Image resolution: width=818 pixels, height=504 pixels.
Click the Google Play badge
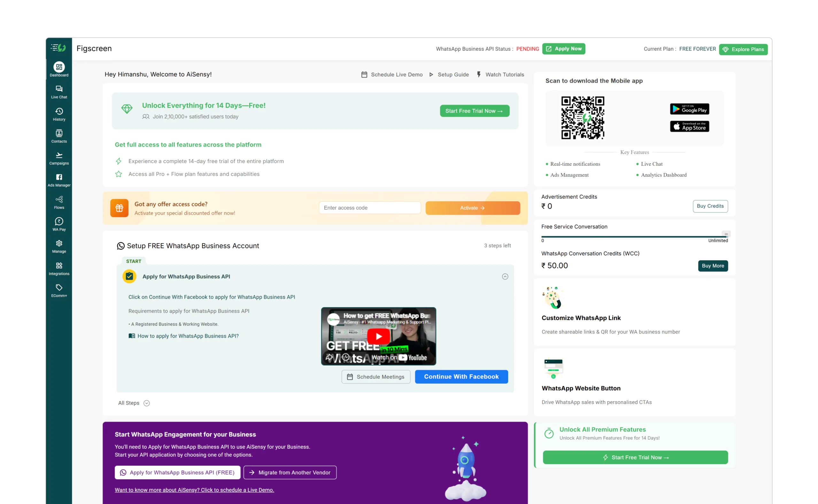point(689,109)
